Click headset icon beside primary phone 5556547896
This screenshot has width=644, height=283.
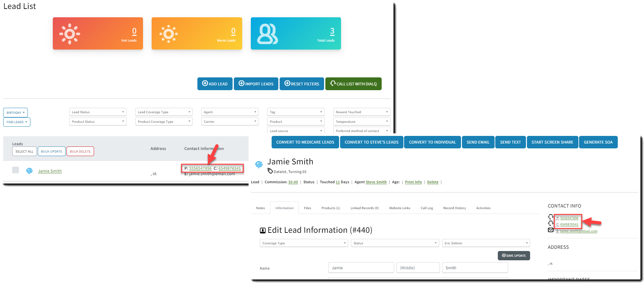pos(551,217)
